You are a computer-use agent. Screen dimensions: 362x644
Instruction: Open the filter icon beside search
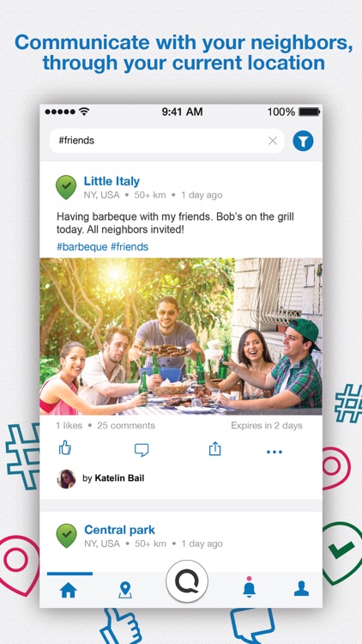(x=303, y=142)
